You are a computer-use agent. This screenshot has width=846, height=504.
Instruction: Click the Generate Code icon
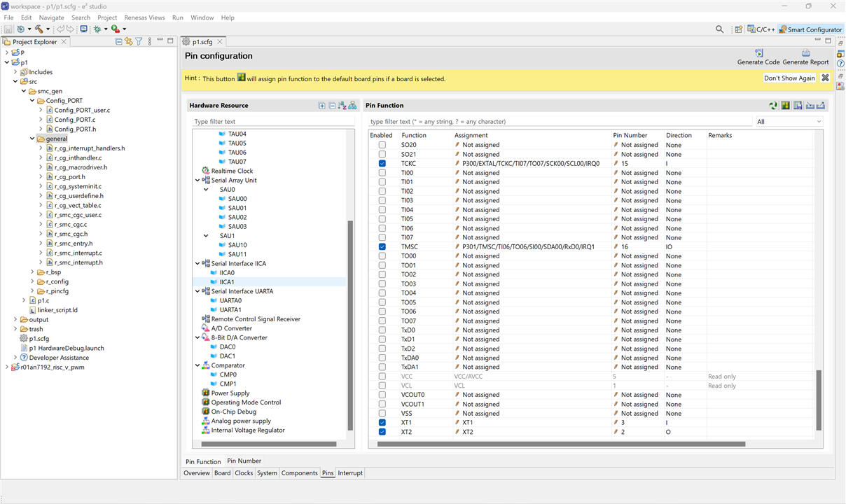pyautogui.click(x=758, y=53)
